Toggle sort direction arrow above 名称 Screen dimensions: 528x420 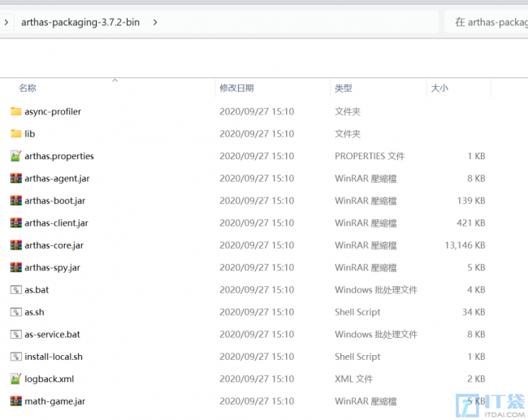(115, 80)
